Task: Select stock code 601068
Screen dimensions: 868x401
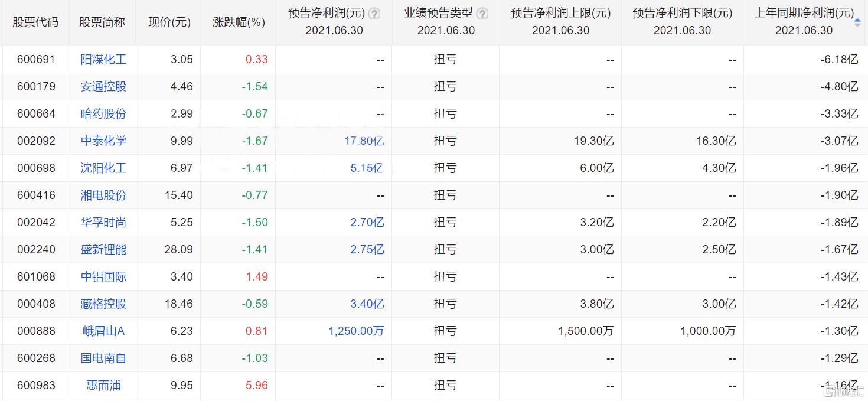Action: 36,276
